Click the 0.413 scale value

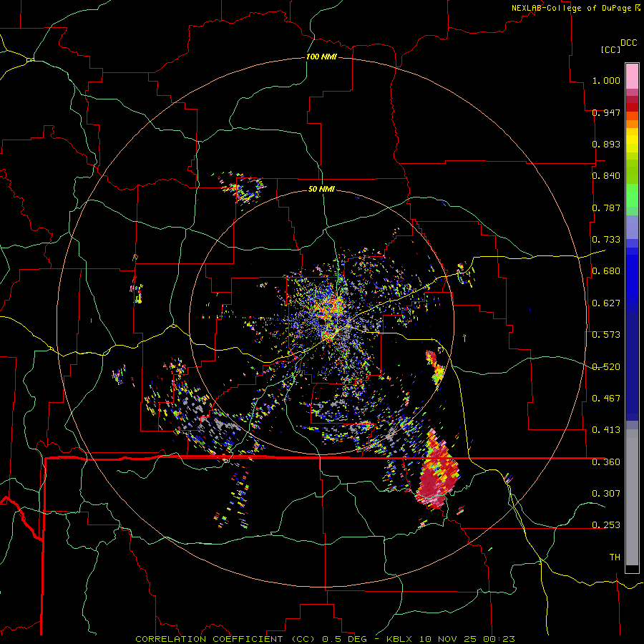coord(606,430)
